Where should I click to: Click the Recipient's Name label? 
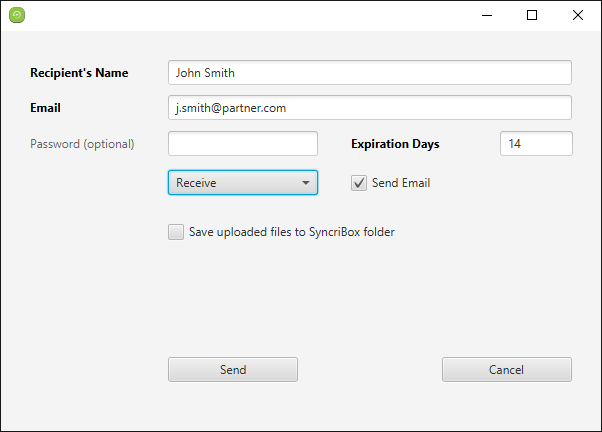point(86,73)
